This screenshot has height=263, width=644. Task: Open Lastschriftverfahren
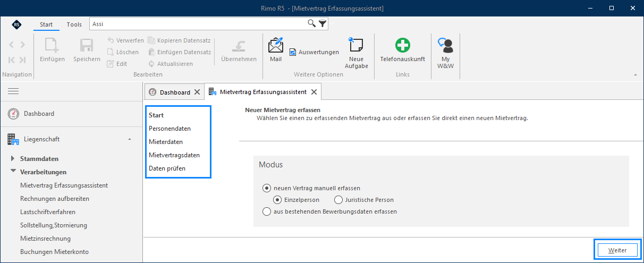[x=48, y=212]
